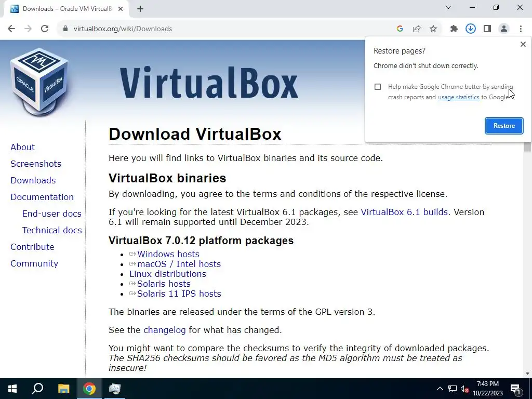Image resolution: width=532 pixels, height=399 pixels.
Task: Open Community in the sidebar
Action: pyautogui.click(x=34, y=263)
